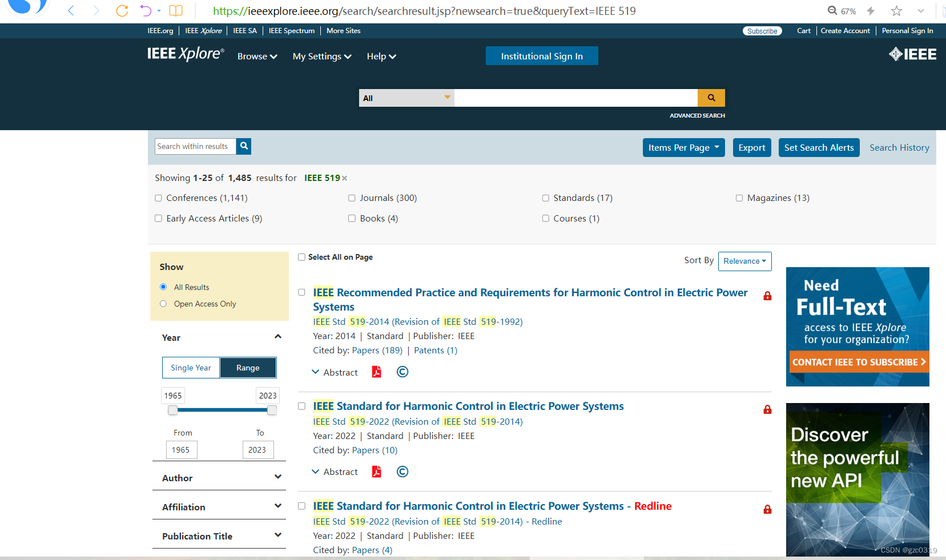This screenshot has width=946, height=560.
Task: Open IEEE Spectrum in the top bar
Action: (x=292, y=31)
